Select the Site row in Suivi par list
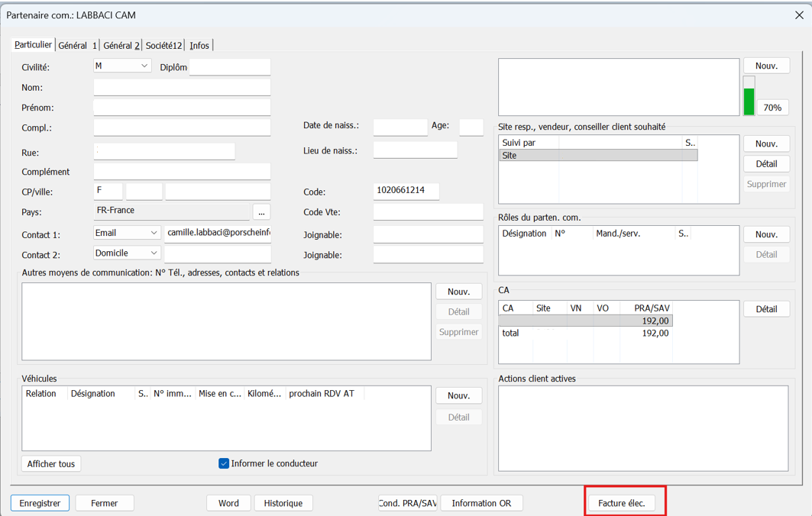The image size is (812, 516). [x=598, y=155]
